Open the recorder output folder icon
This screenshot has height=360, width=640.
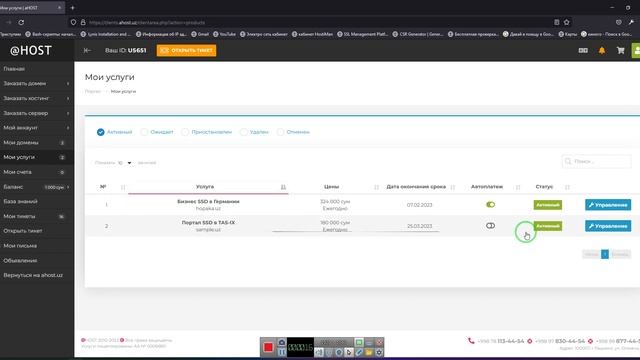pos(369,352)
